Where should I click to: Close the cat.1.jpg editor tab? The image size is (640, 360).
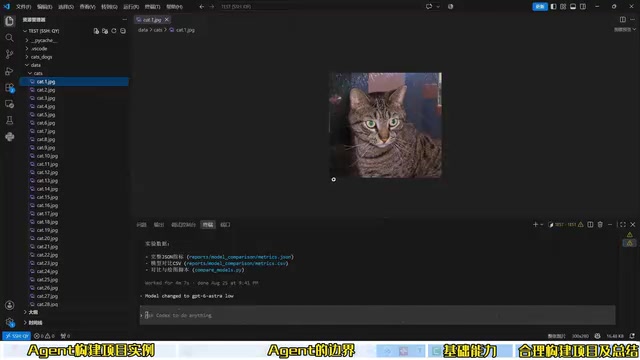click(x=167, y=20)
